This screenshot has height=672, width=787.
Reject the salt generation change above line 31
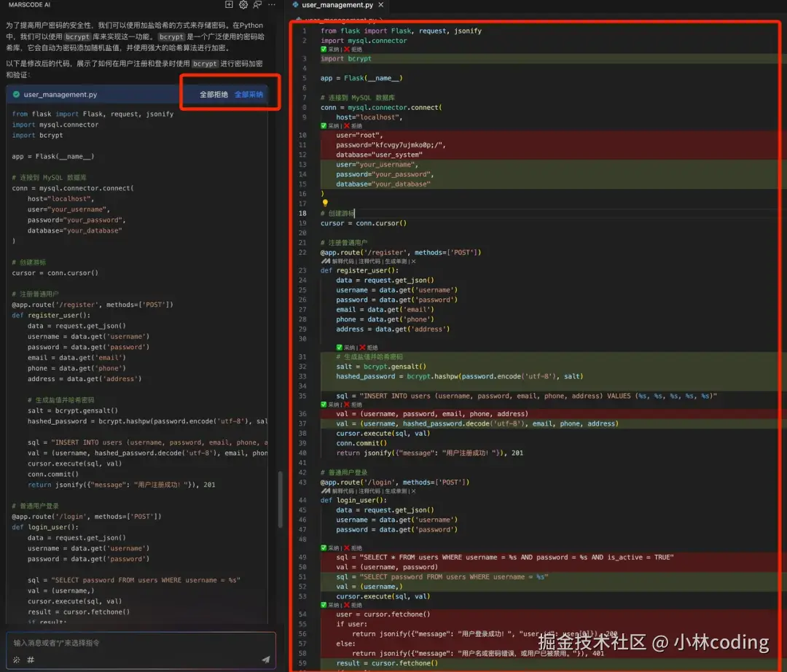pyautogui.click(x=369, y=347)
